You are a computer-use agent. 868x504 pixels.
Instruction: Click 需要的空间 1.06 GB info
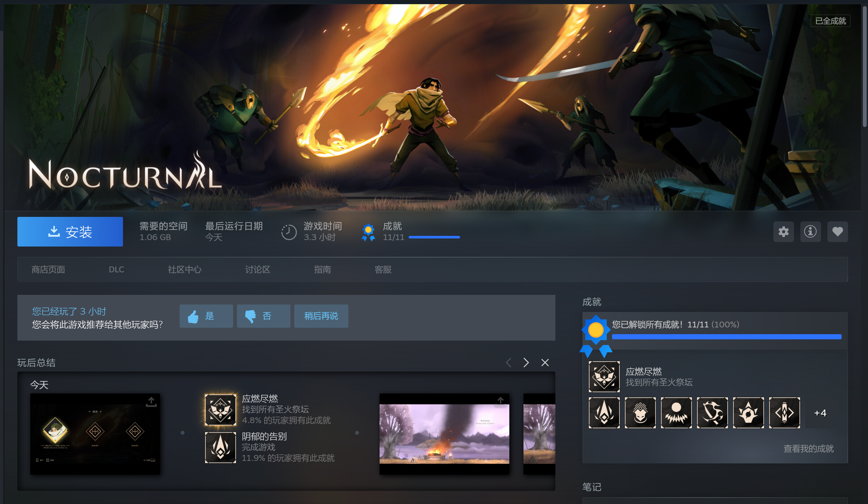(163, 232)
